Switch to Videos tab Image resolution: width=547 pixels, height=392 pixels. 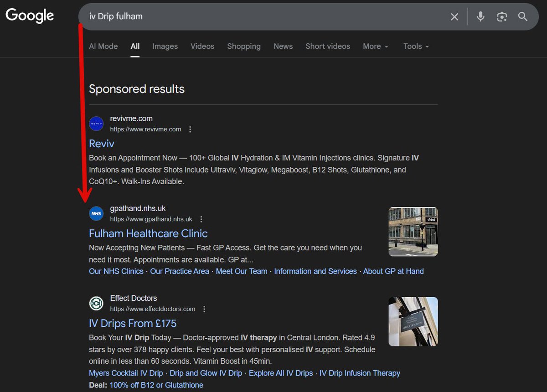[x=202, y=46]
